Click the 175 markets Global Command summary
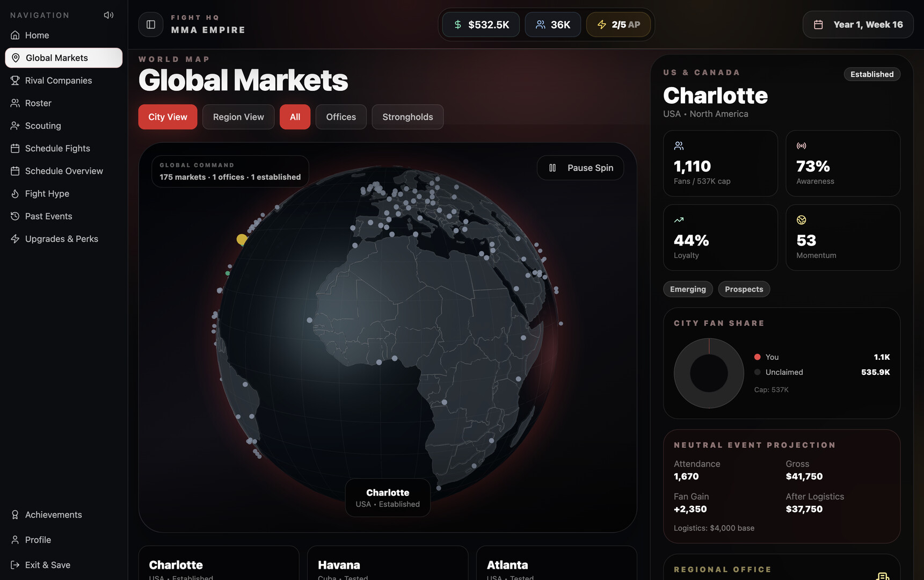The image size is (924, 580). 230,171
